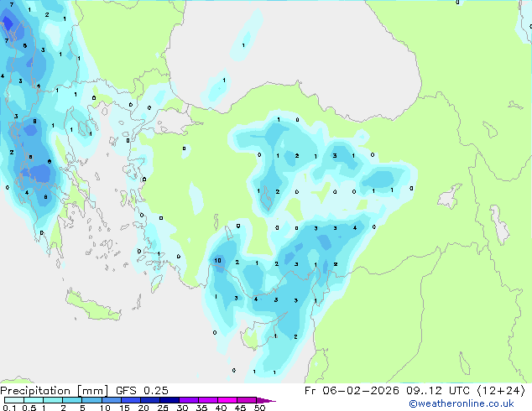Click the 25–30 mm navy legend swatch
This screenshot has height=411, width=532.
(169, 400)
